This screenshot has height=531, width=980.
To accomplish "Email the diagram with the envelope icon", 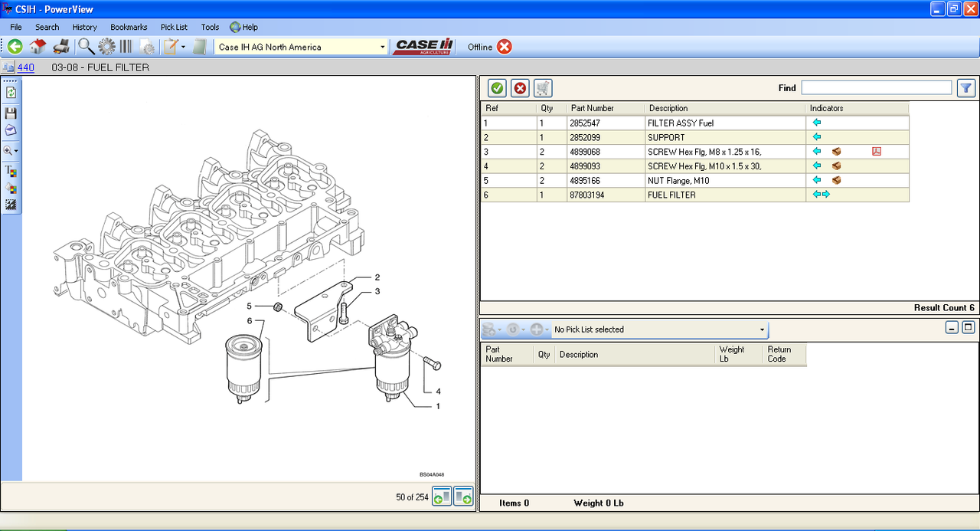I will [x=11, y=130].
